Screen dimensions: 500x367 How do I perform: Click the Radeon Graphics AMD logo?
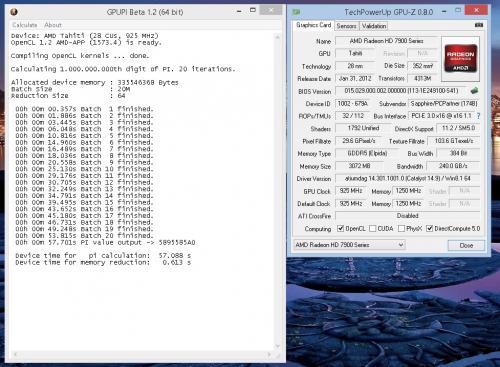pos(460,59)
